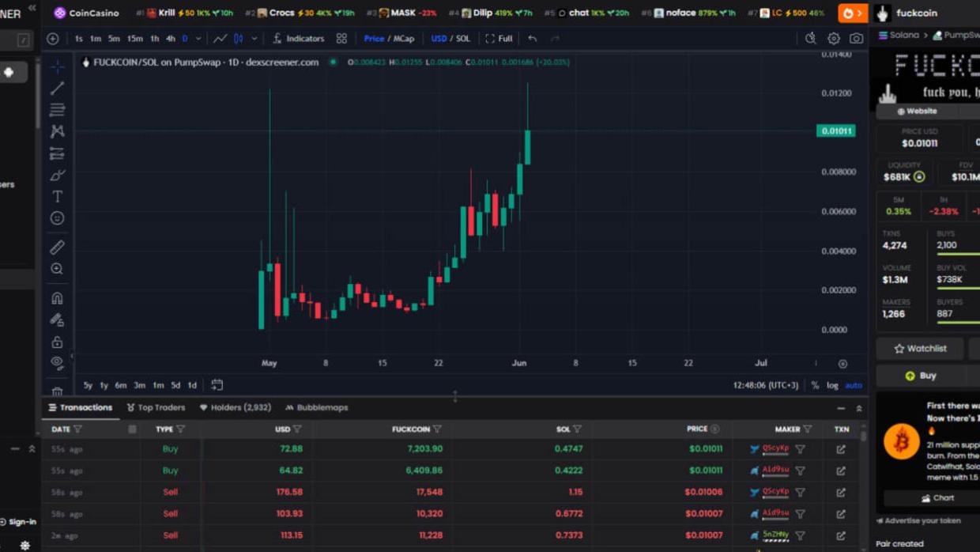The image size is (980, 552).
Task: Toggle auto scale on price axis
Action: [x=854, y=385]
